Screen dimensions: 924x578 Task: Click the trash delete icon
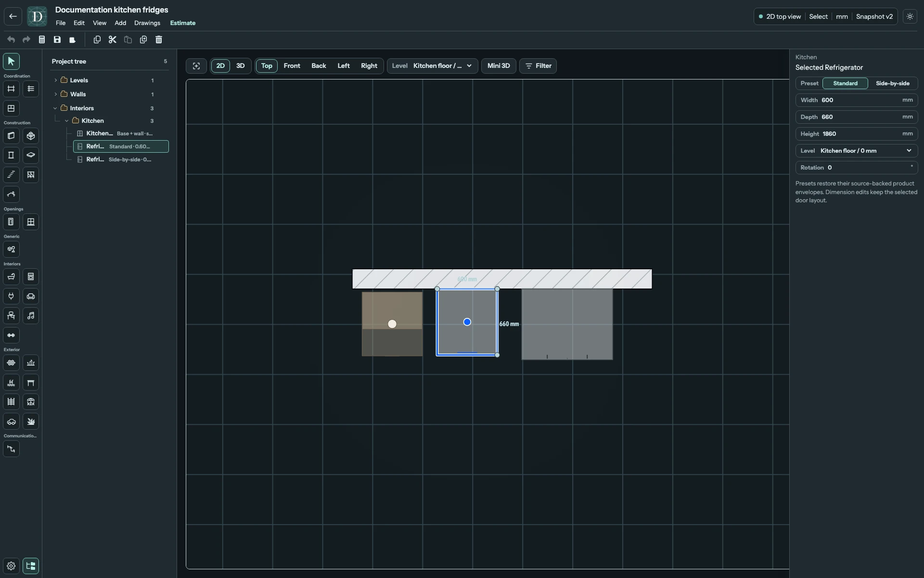point(159,39)
